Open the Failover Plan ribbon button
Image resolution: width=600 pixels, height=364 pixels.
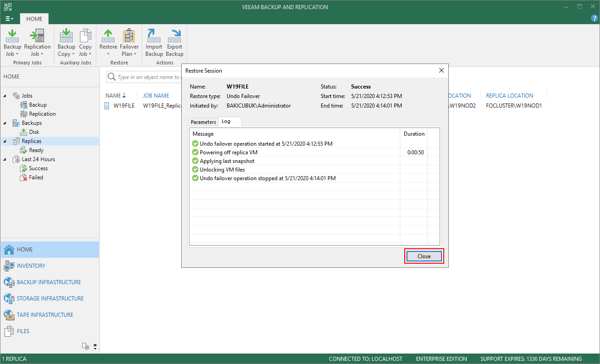pyautogui.click(x=129, y=43)
